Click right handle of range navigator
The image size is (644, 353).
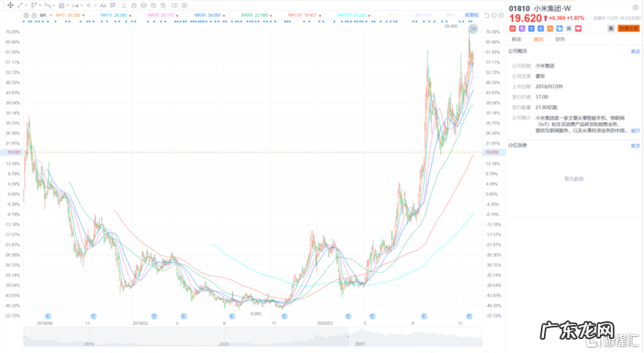tap(349, 337)
